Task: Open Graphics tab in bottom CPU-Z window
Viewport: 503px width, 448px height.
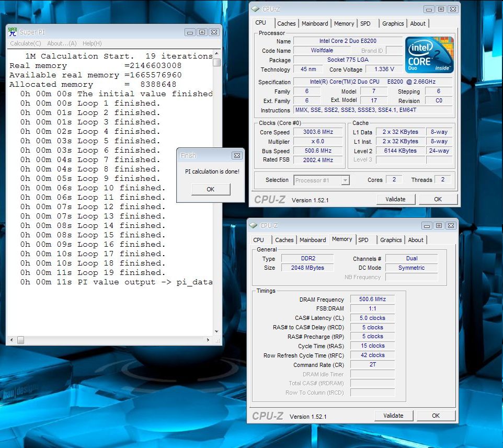Action: point(391,240)
